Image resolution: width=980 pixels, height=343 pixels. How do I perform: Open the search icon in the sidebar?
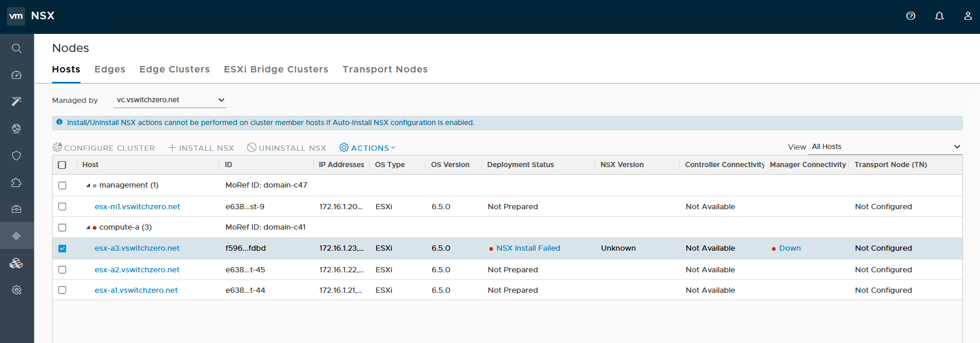click(x=16, y=48)
